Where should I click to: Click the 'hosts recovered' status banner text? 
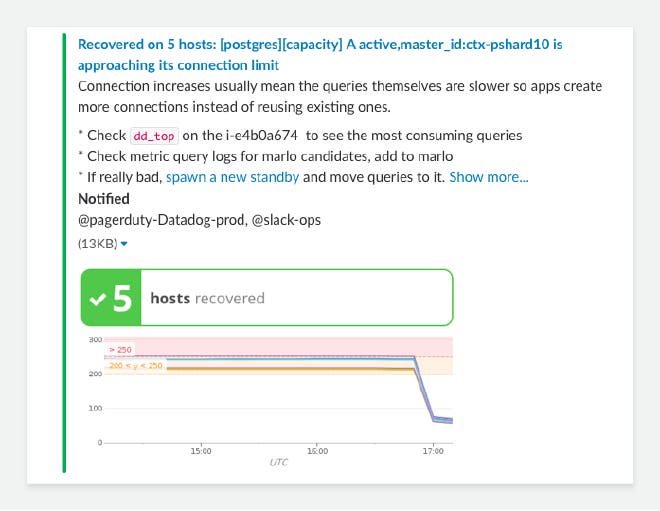(207, 298)
